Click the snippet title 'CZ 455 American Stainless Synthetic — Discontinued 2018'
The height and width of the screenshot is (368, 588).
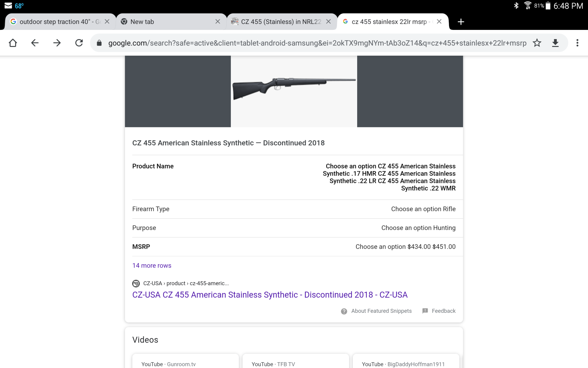point(228,143)
